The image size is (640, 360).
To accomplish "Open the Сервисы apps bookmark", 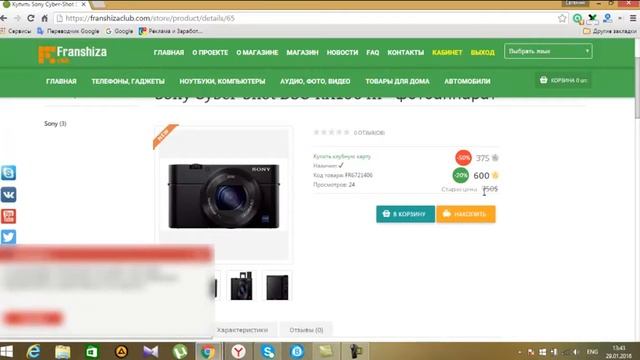I will [x=16, y=31].
